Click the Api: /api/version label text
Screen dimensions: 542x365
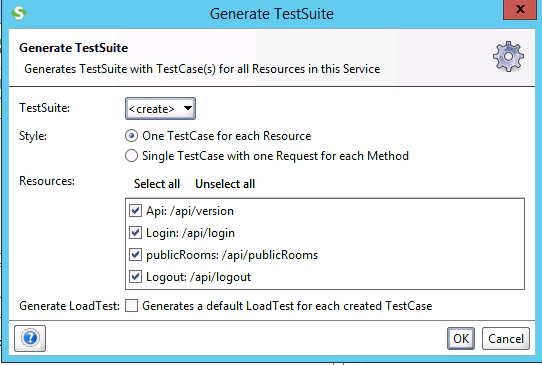coord(190,211)
